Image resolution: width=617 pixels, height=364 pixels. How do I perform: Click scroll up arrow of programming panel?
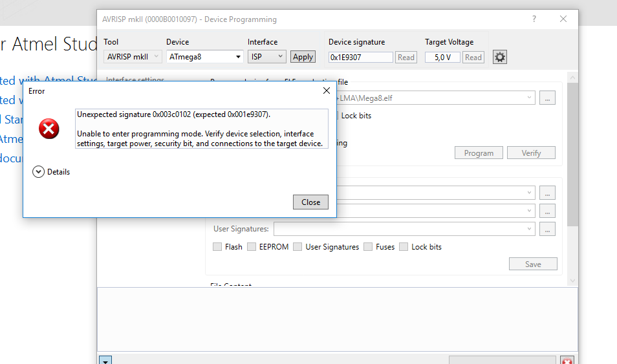572,78
